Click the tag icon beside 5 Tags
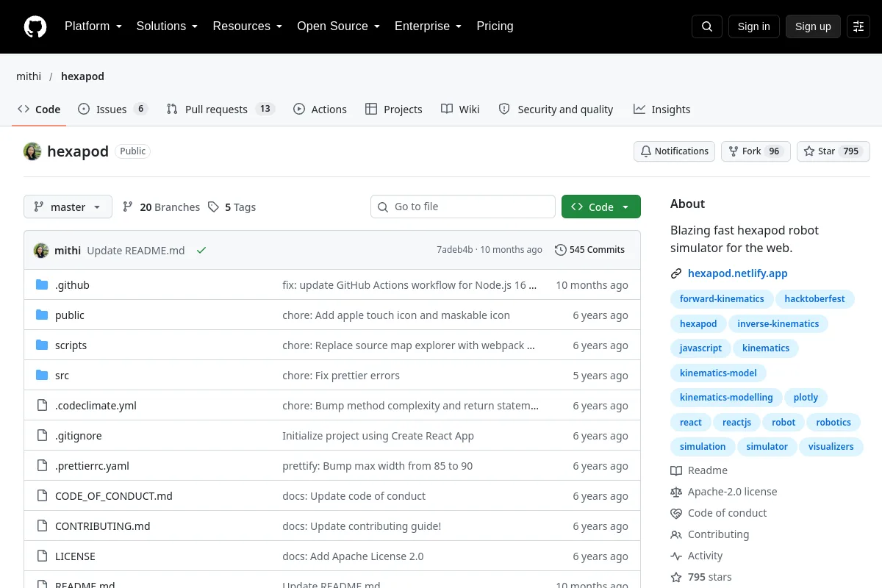The width and height of the screenshot is (882, 588). click(x=213, y=207)
